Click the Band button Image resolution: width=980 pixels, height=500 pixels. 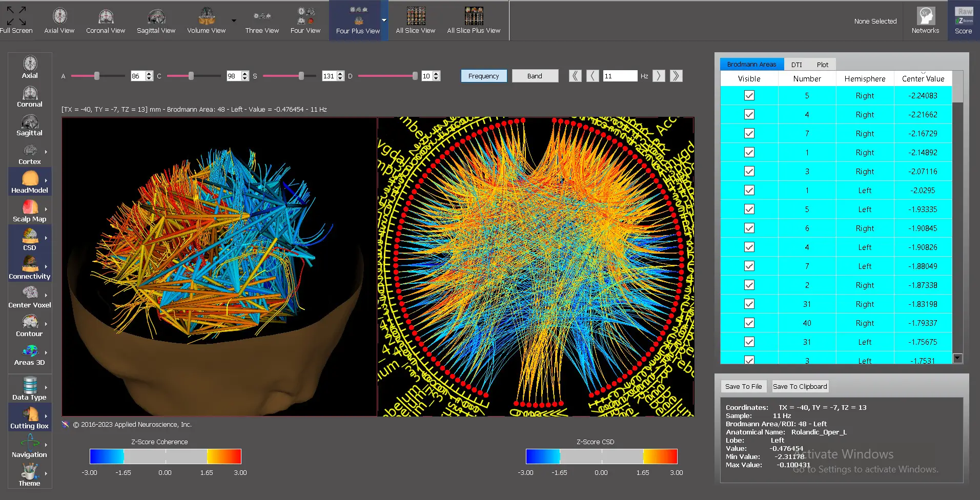coord(535,76)
